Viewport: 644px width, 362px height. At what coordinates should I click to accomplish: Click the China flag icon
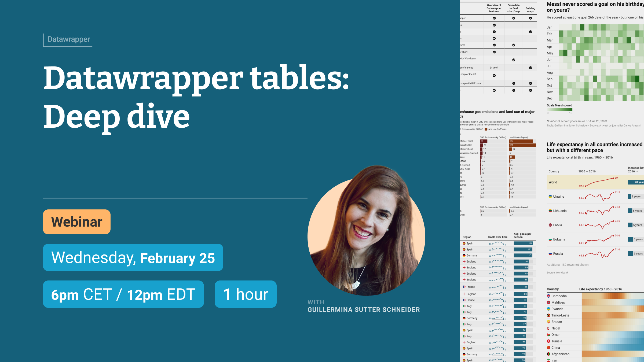click(x=548, y=348)
